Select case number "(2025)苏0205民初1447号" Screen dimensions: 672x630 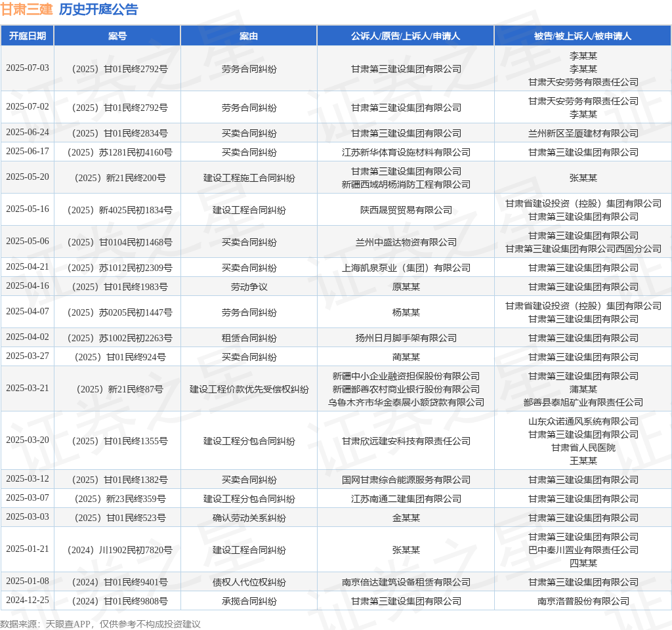119,312
